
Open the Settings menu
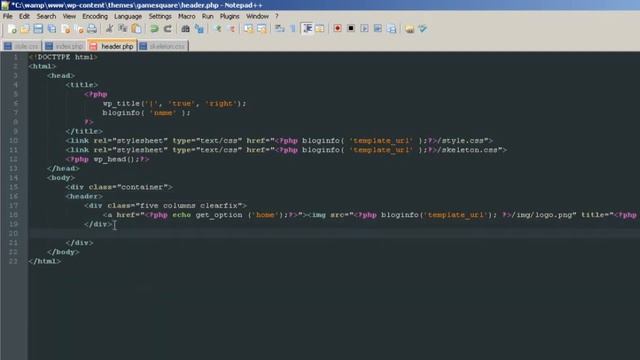point(160,16)
